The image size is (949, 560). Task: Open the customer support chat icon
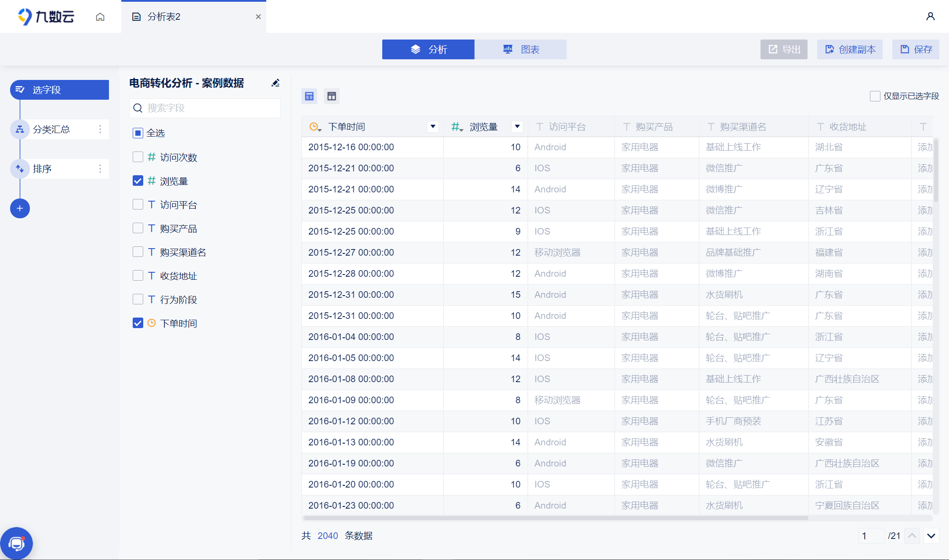pos(17,543)
